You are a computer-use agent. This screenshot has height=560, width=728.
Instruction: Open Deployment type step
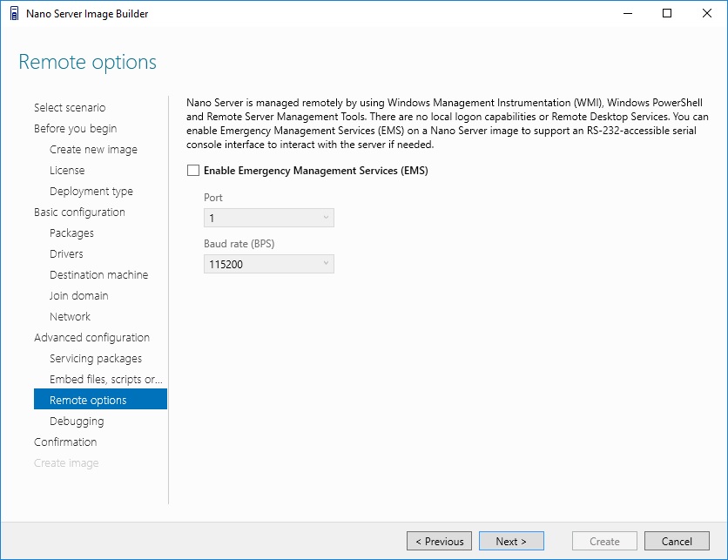pos(91,192)
